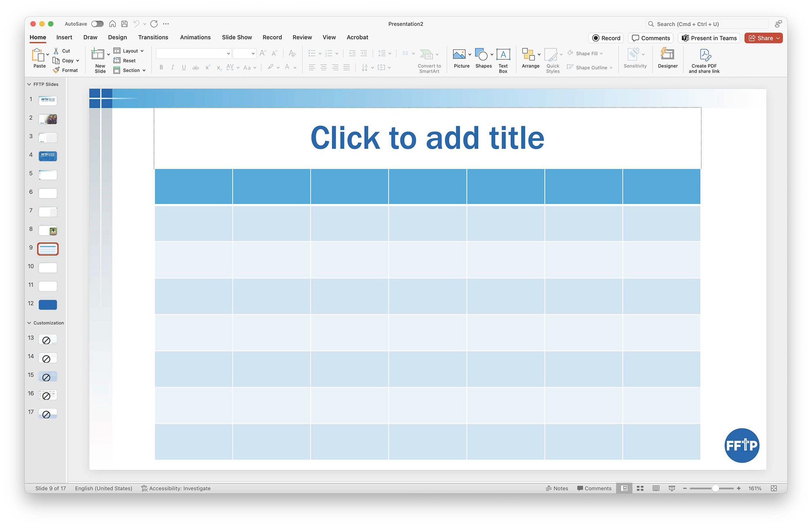Screen dimensions: 812x526
Task: Open the Transitions tab
Action: click(x=153, y=37)
